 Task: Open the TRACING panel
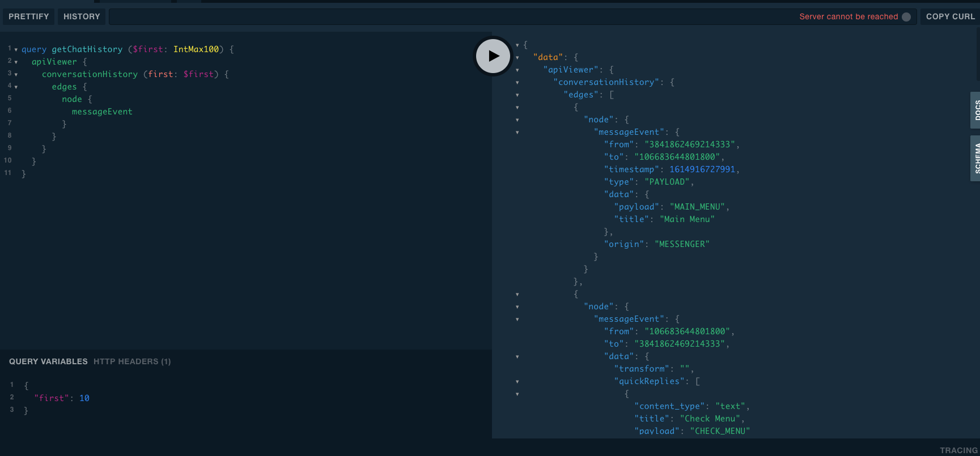(x=959, y=450)
